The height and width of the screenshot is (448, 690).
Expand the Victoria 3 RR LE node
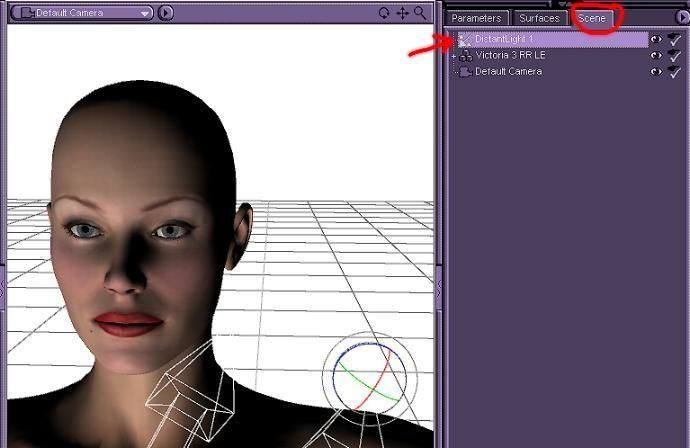(x=453, y=56)
